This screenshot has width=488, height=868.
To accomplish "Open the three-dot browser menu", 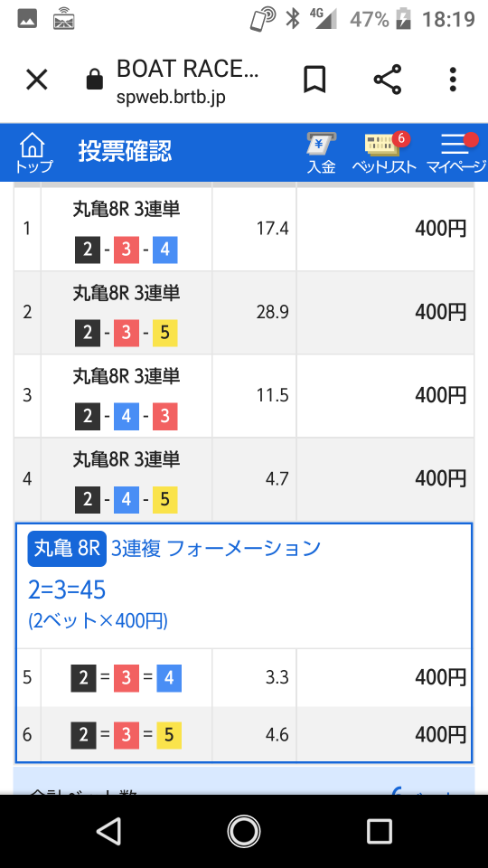I will [x=453, y=80].
